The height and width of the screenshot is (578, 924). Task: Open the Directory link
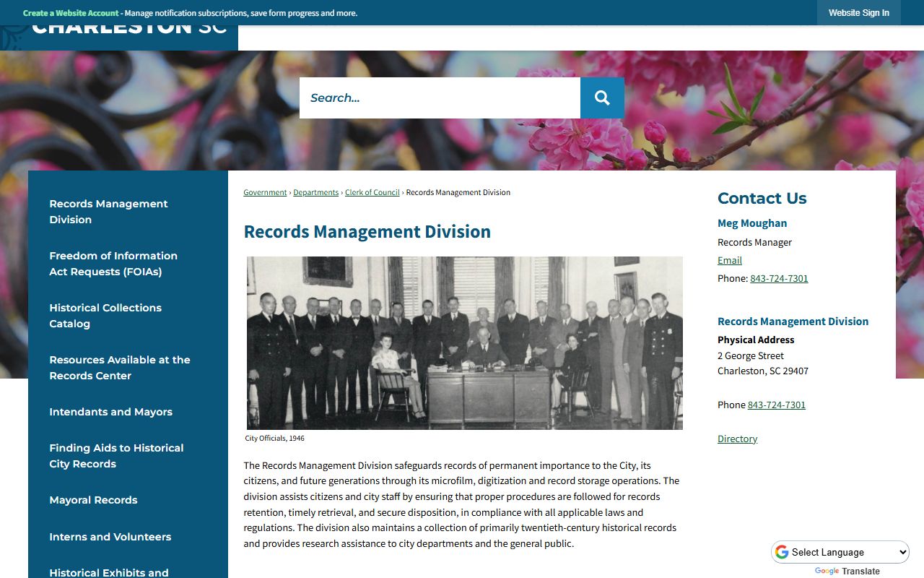click(737, 439)
